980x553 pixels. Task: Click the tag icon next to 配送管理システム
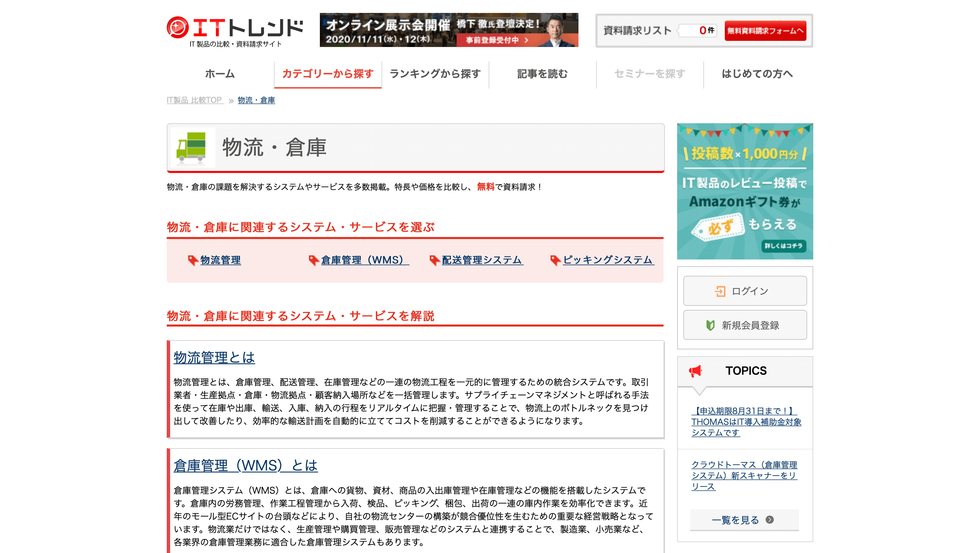tap(435, 260)
